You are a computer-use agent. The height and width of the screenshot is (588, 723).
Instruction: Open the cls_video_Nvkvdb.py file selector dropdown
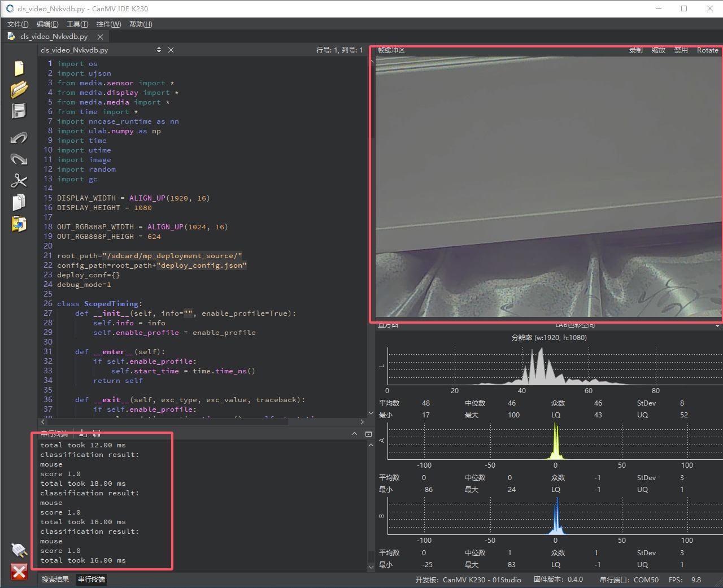pos(159,50)
